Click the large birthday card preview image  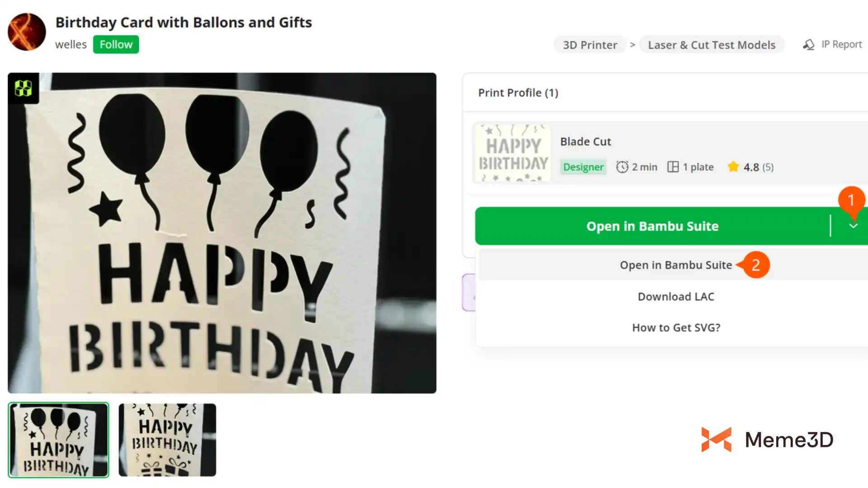point(222,233)
